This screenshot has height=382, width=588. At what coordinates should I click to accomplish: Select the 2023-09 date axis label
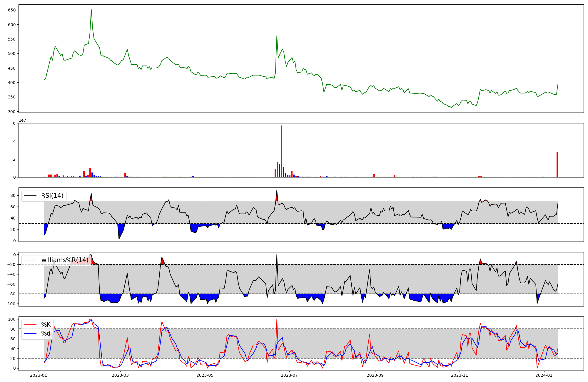375,375
